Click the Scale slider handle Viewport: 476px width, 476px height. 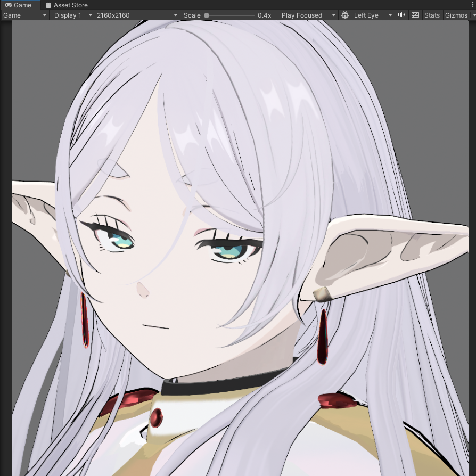point(207,15)
